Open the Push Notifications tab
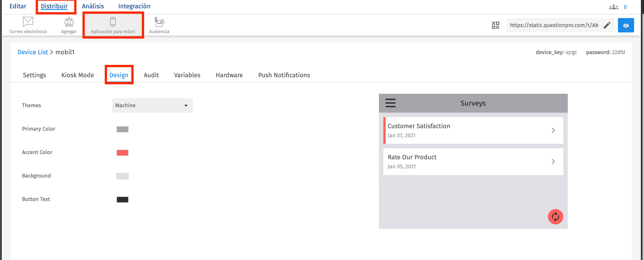Viewport: 644px width, 260px height. [284, 75]
